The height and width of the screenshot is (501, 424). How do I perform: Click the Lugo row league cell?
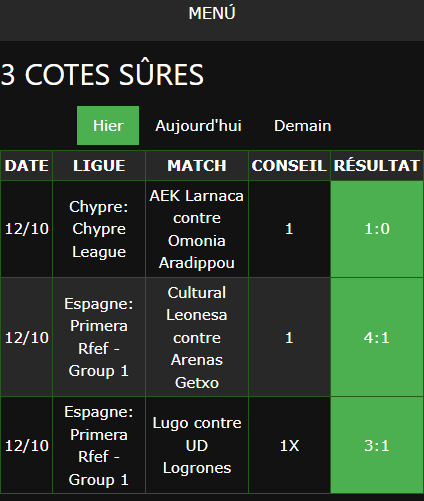[x=99, y=445]
